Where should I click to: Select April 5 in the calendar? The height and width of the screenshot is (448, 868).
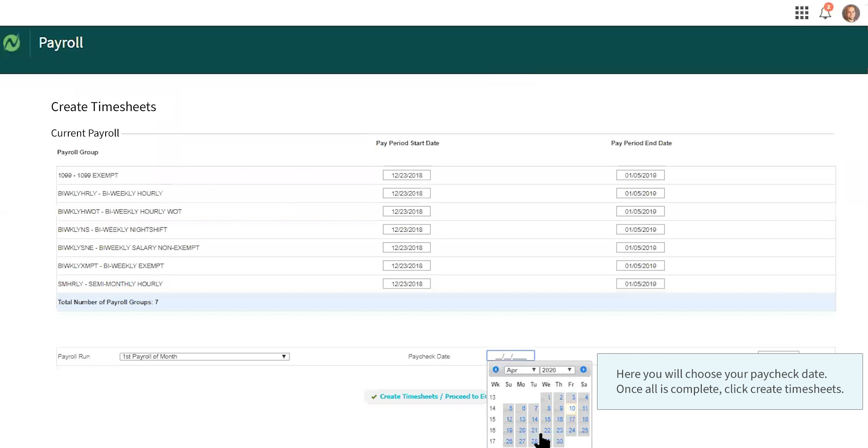point(509,408)
